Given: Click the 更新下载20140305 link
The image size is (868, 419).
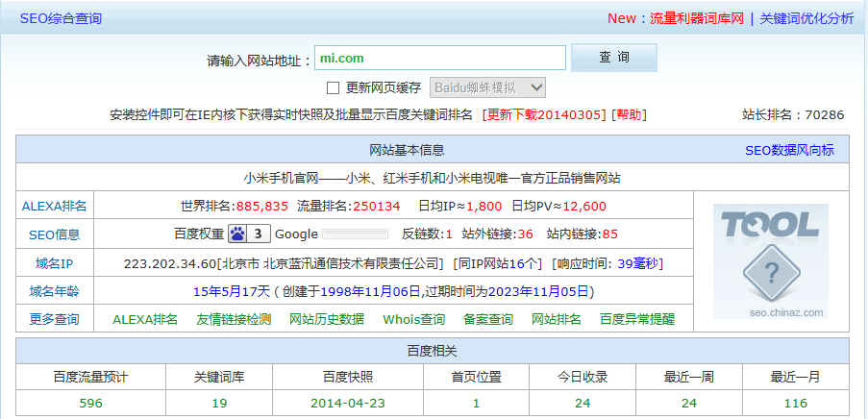Looking at the screenshot, I should coord(546,114).
